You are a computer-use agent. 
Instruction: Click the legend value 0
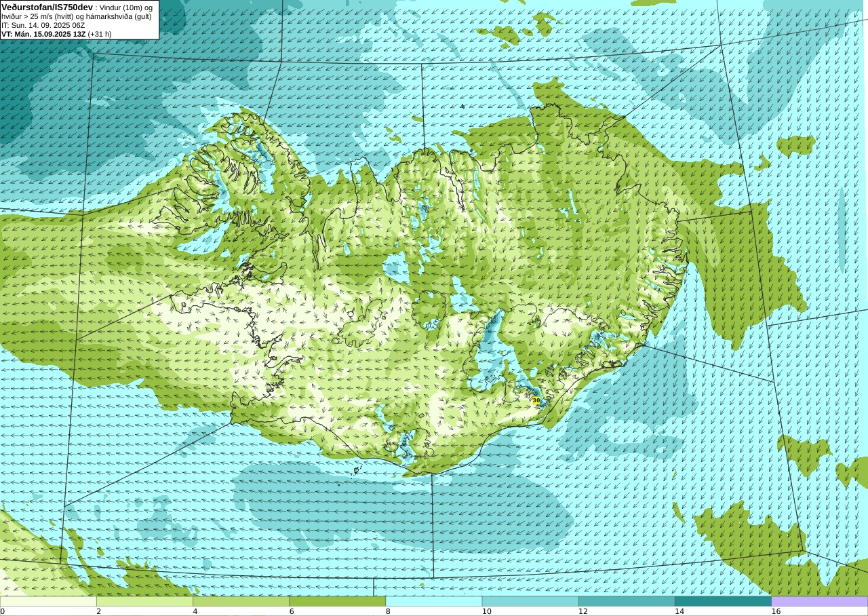(x=3, y=611)
